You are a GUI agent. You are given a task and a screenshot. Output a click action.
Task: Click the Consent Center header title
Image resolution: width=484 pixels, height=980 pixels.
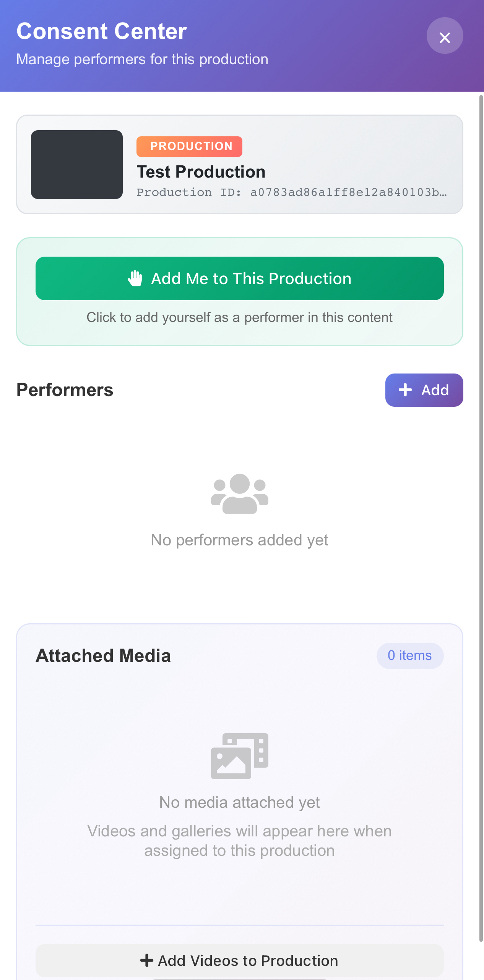tap(102, 31)
